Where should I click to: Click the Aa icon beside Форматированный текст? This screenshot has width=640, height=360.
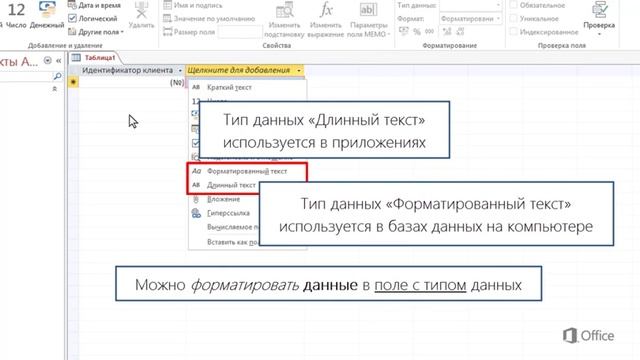[196, 171]
